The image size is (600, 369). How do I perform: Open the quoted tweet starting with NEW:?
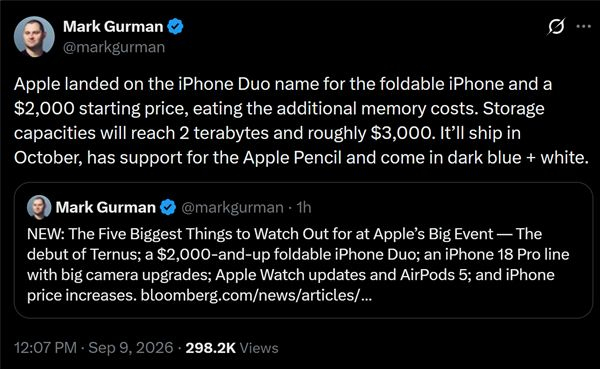coord(303,250)
